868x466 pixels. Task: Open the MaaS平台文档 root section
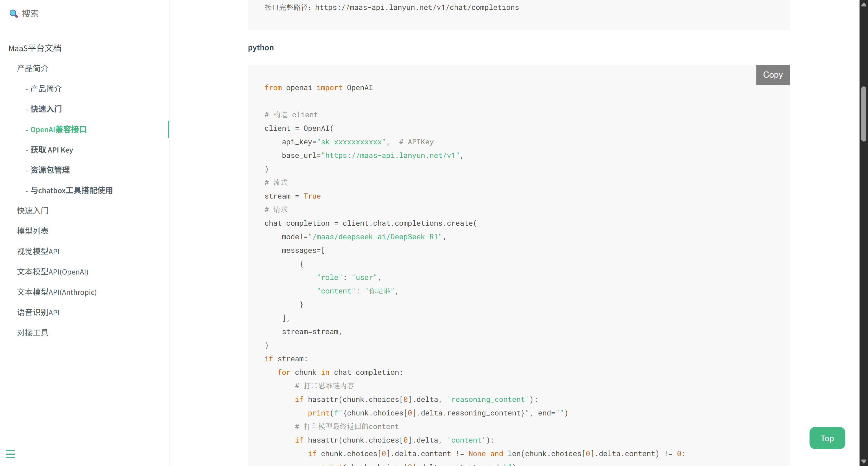pos(35,48)
